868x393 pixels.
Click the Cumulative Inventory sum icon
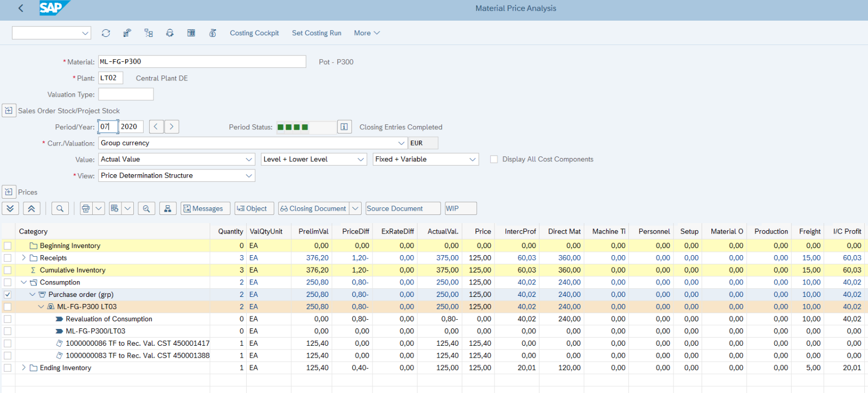(34, 270)
